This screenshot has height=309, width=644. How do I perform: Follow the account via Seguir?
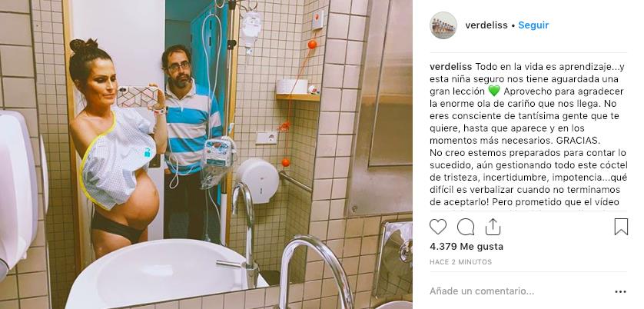[x=533, y=25]
